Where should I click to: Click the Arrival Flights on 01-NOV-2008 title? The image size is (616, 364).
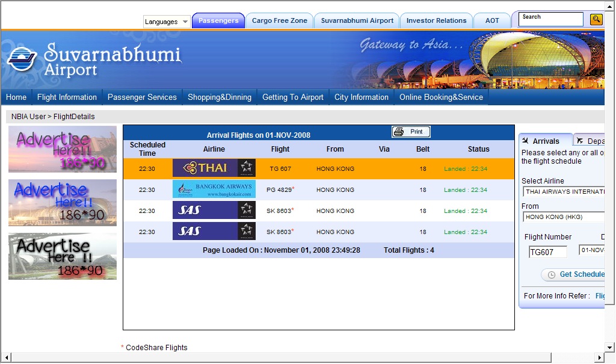(x=259, y=135)
